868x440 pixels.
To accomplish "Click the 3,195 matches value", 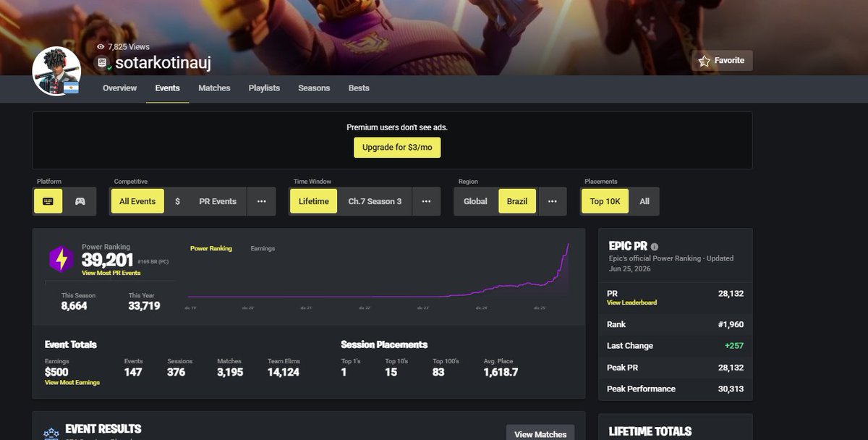I will point(230,372).
